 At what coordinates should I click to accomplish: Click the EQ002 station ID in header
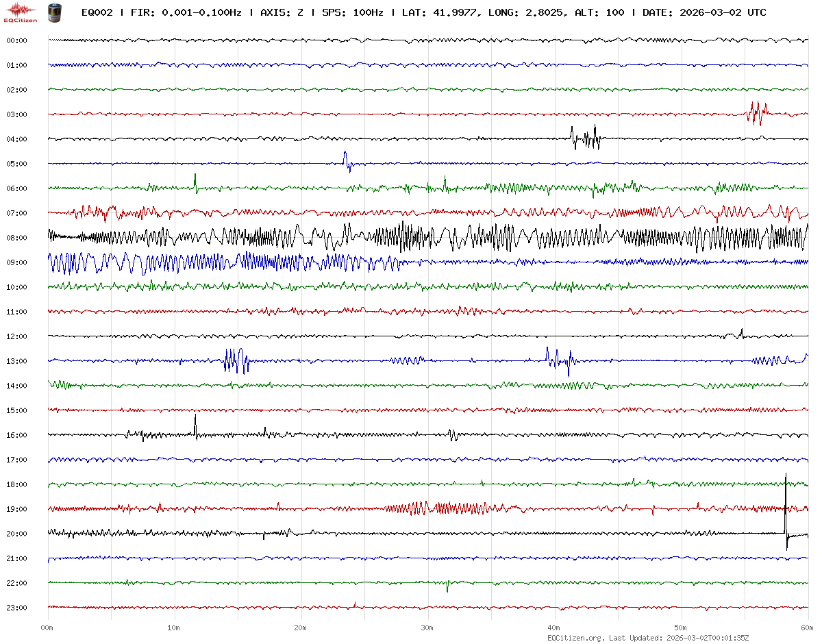(x=97, y=12)
